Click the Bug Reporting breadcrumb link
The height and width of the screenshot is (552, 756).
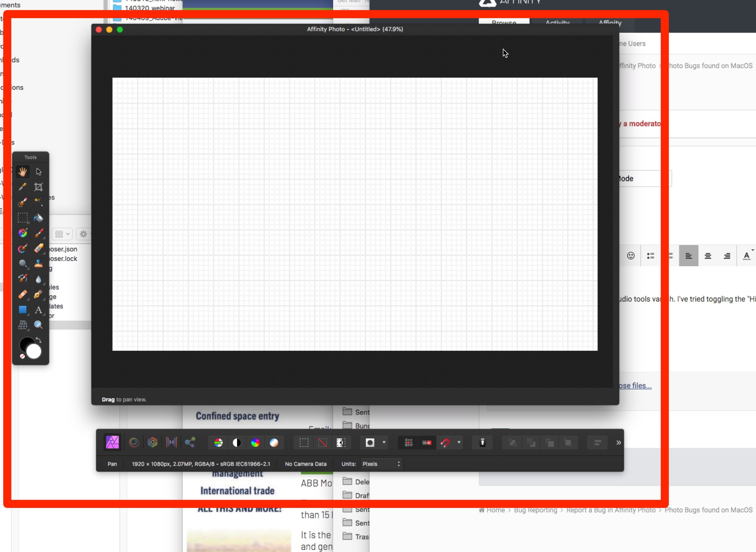(536, 510)
